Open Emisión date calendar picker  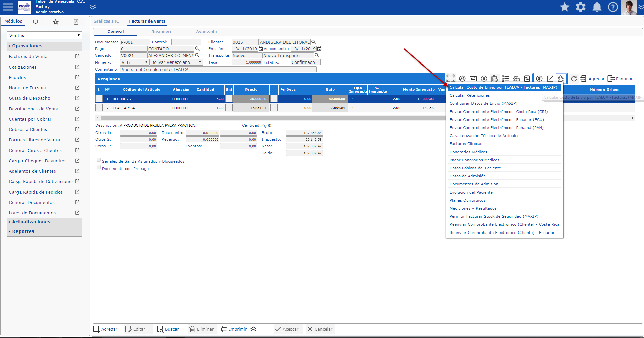tap(261, 49)
